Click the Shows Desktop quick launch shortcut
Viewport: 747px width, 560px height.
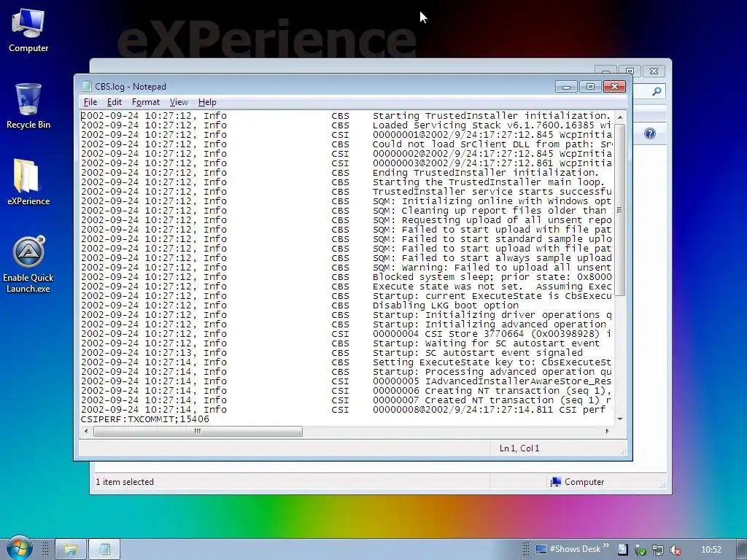click(x=568, y=549)
